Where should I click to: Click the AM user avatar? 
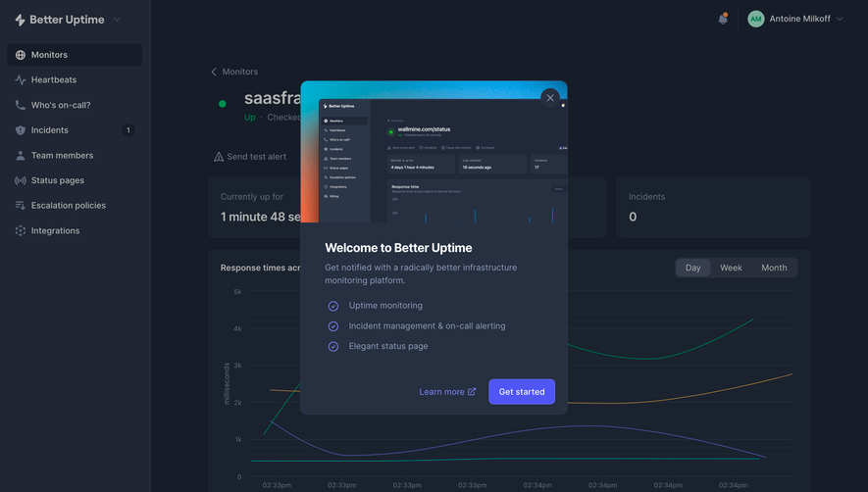pyautogui.click(x=755, y=19)
